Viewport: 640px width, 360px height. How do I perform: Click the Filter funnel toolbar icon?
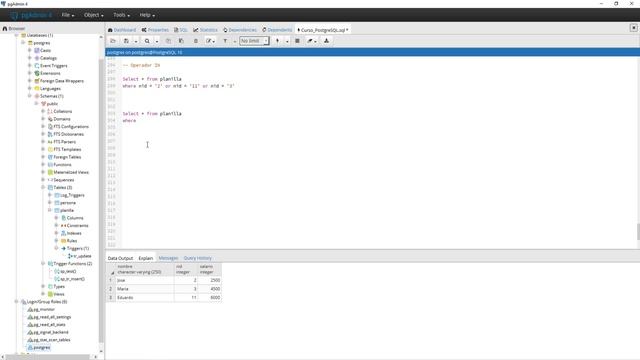tap(225, 41)
